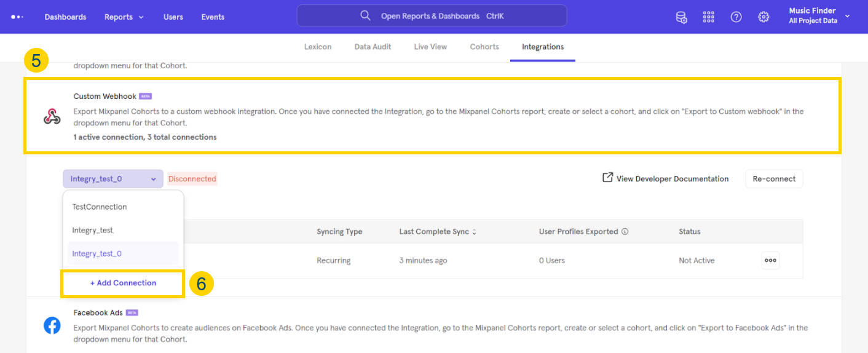The width and height of the screenshot is (868, 353).
Task: Click the info icon beside User Profiles Exported
Action: 625,232
